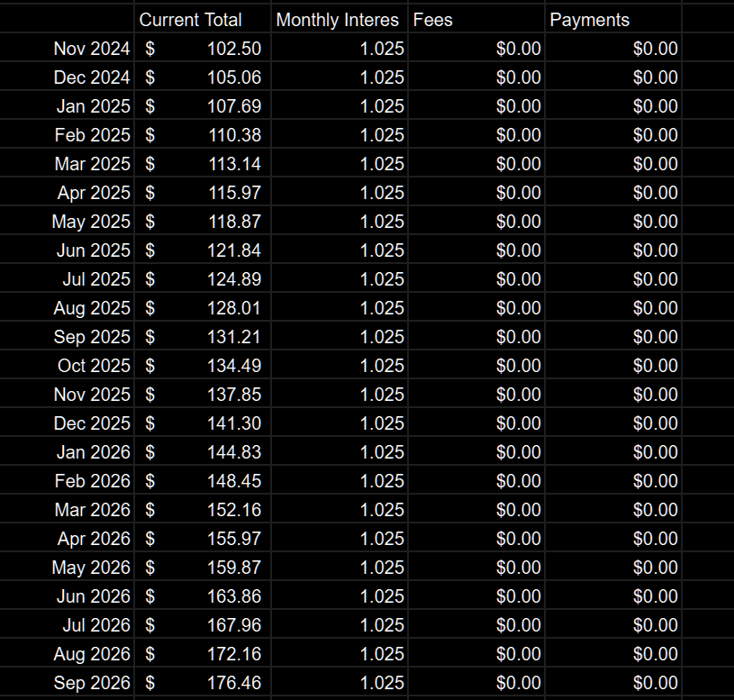
Task: Select the 141.30 total cell
Action: 203,423
